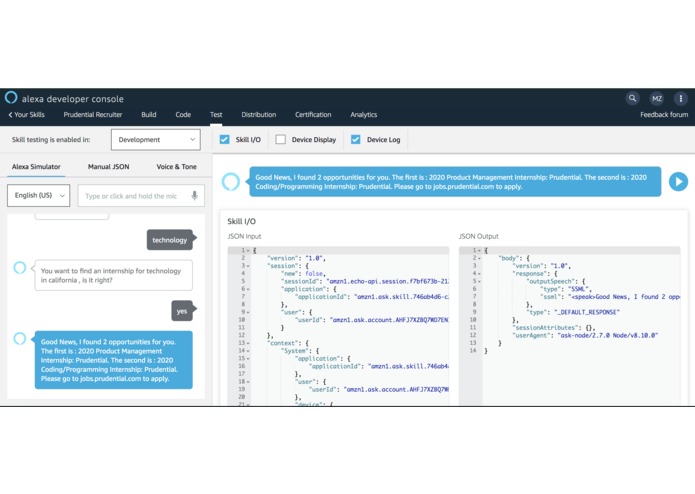Click the ssml line in JSON Output
Image resolution: width=695 pixels, height=494 pixels.
click(x=610, y=297)
